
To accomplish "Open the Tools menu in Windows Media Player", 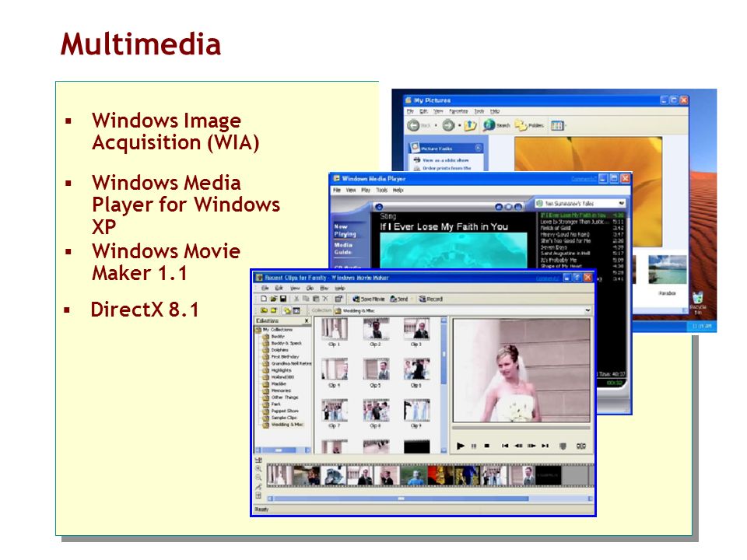I will [381, 190].
